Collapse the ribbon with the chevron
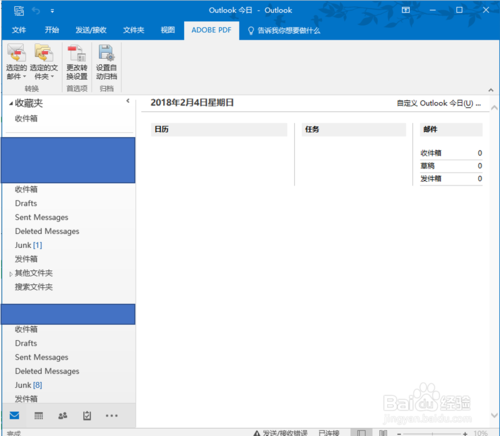 tap(491, 90)
